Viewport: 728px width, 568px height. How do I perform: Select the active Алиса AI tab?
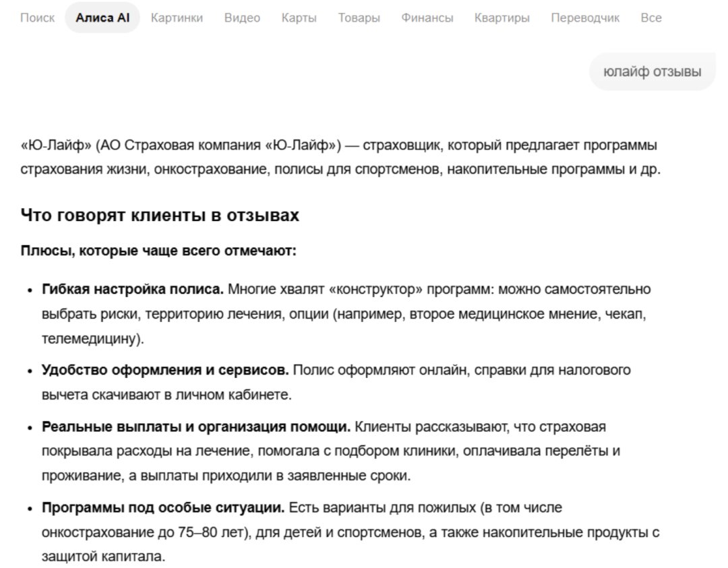(x=102, y=18)
